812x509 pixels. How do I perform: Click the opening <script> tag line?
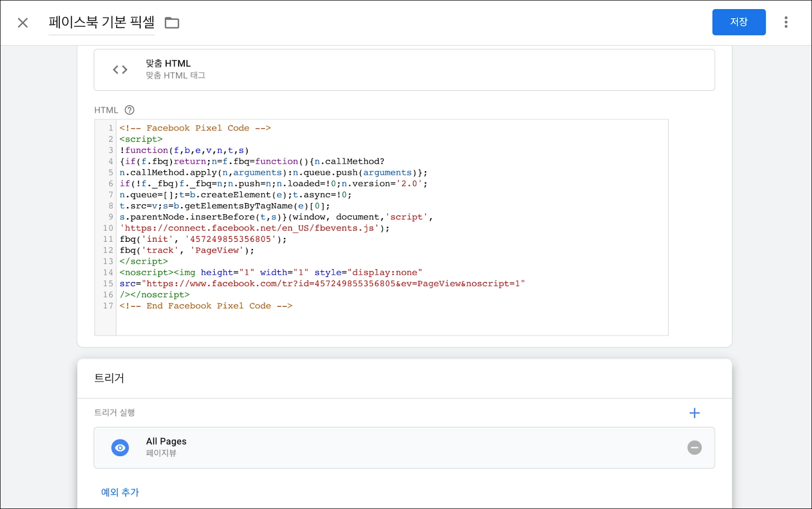click(x=141, y=139)
